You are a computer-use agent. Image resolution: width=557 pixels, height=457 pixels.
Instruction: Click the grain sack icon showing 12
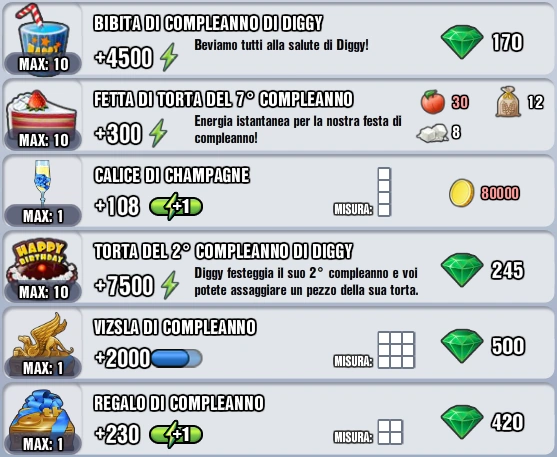pos(508,102)
